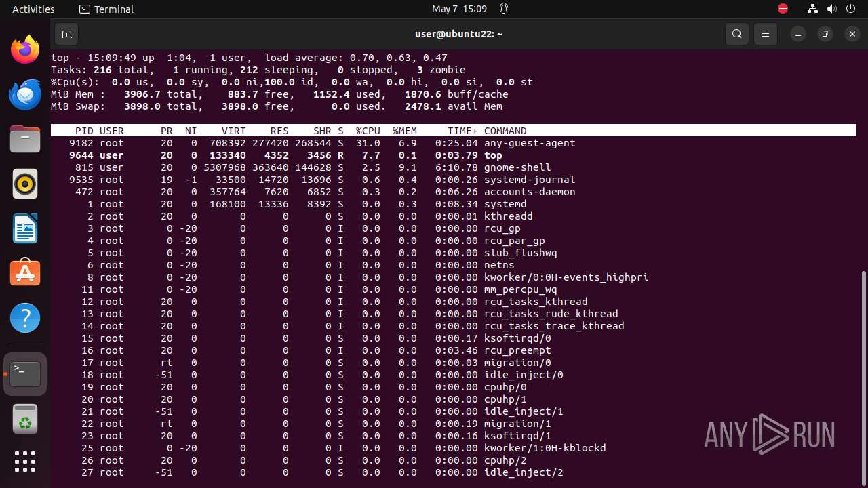Click kworker/1:0H-kblockd process name
Viewport: 868px width, 488px height.
pyautogui.click(x=545, y=448)
